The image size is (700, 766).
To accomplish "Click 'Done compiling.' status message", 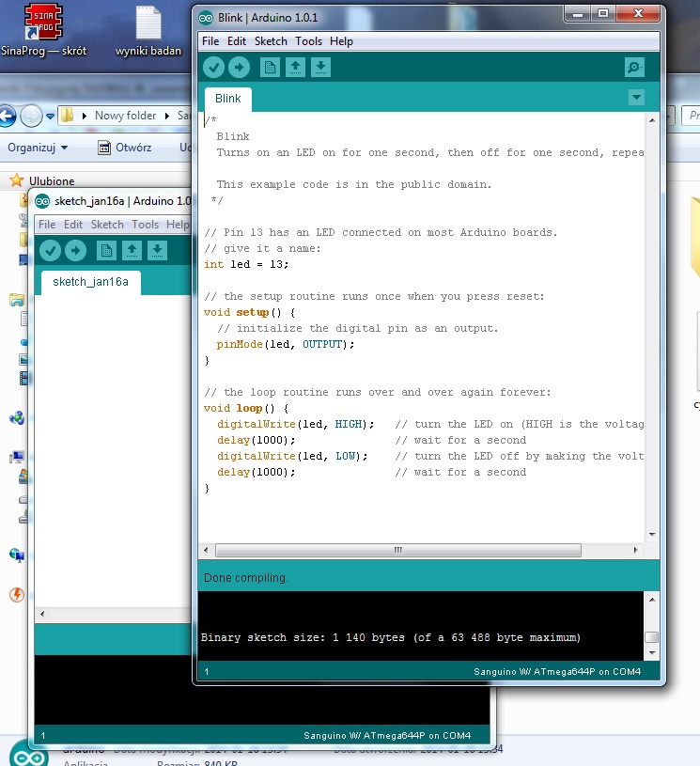I will [246, 578].
